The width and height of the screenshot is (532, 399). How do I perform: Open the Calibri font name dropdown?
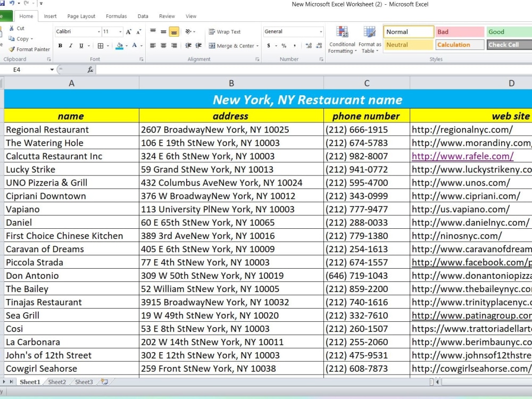(x=99, y=31)
